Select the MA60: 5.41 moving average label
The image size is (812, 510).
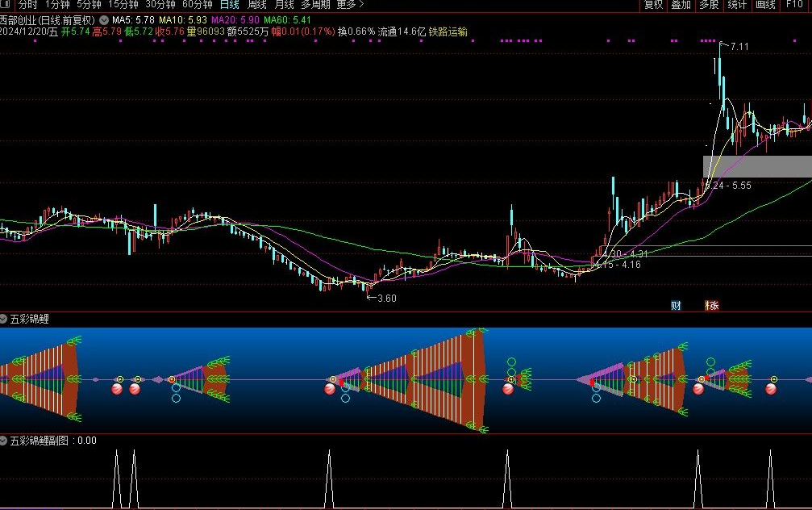[287, 20]
